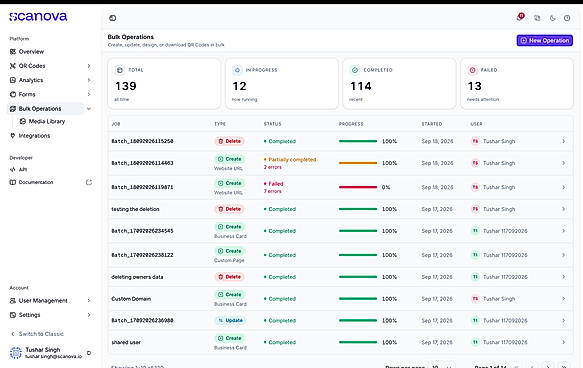Expand the Analytics chevron

tap(89, 80)
